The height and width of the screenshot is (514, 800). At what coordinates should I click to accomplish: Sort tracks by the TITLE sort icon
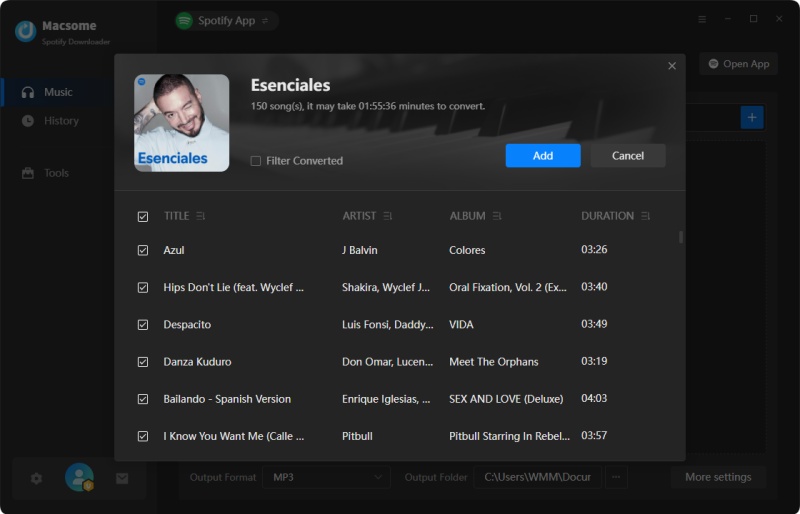201,216
